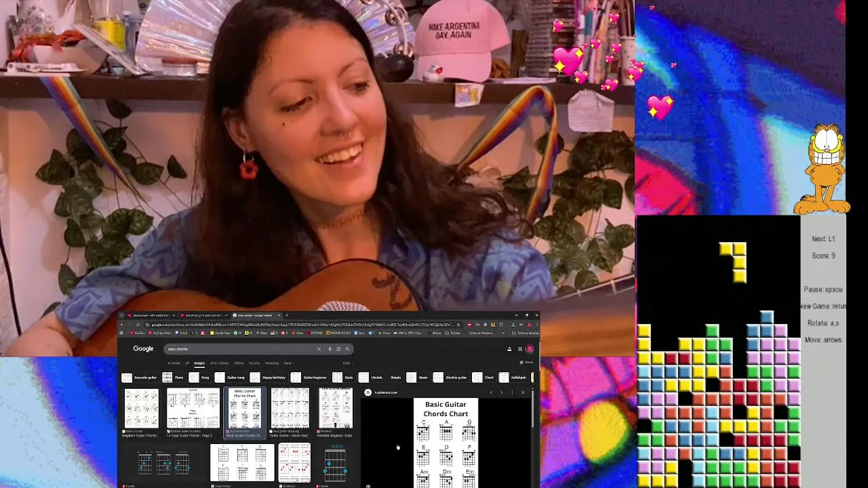Go back in the Chrome browser

click(x=122, y=325)
